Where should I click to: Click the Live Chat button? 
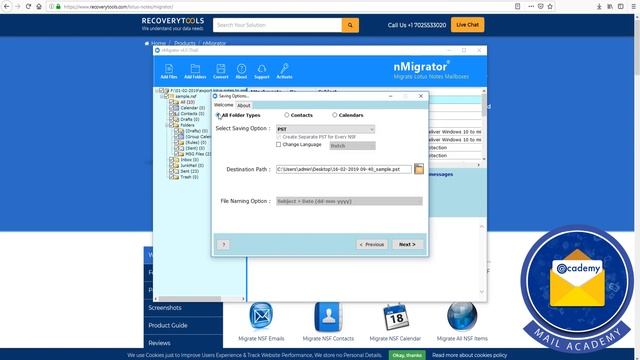tap(467, 25)
